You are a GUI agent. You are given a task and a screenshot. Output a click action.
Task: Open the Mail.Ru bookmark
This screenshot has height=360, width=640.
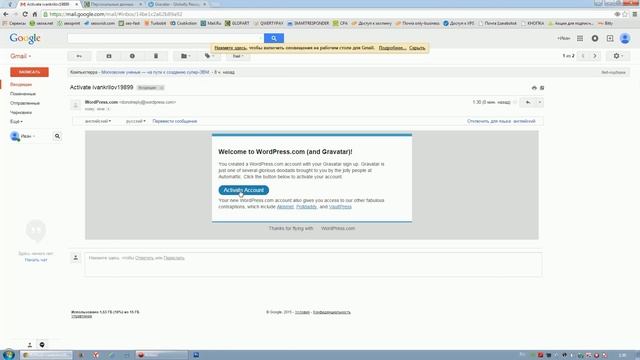point(211,23)
